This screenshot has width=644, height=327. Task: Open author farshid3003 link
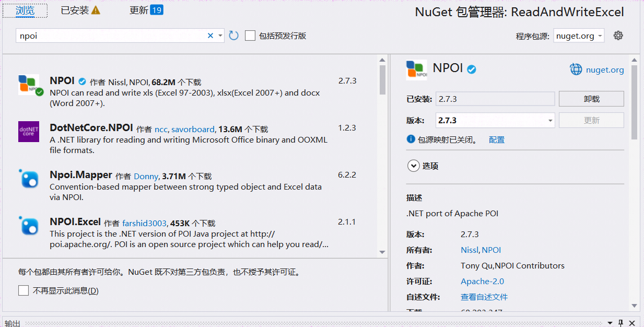[x=144, y=223]
